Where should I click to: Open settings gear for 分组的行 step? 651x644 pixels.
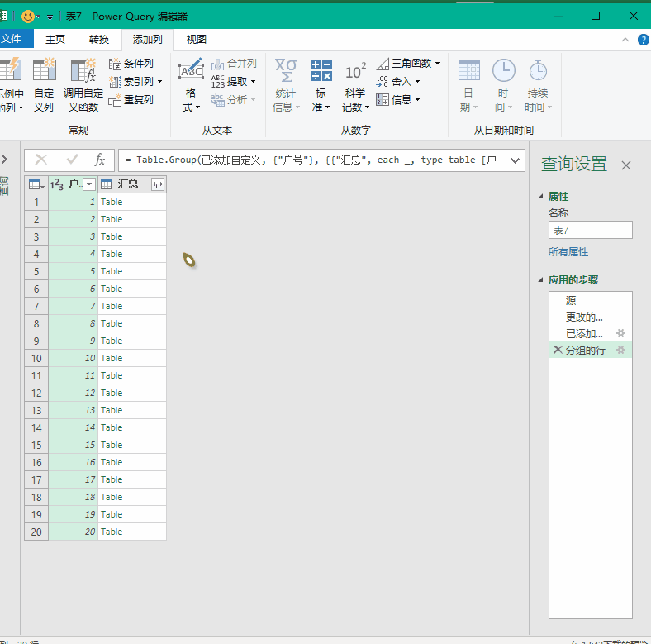click(x=621, y=350)
